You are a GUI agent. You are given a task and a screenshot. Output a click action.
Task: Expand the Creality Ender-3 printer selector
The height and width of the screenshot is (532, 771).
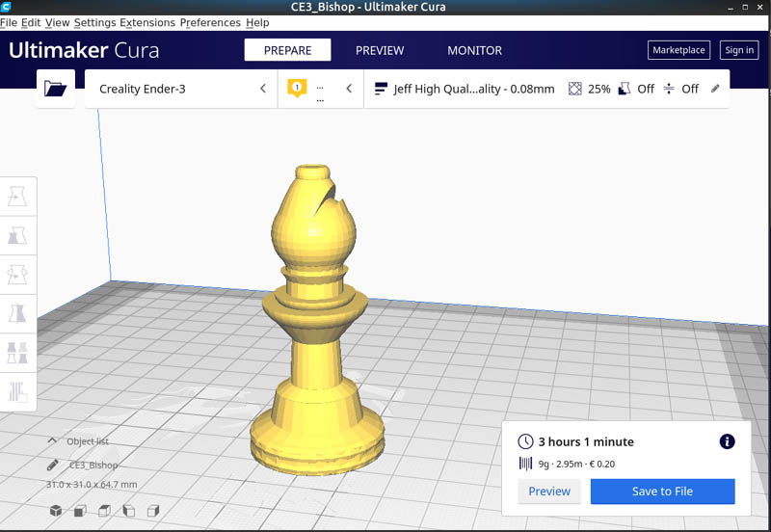click(x=181, y=89)
